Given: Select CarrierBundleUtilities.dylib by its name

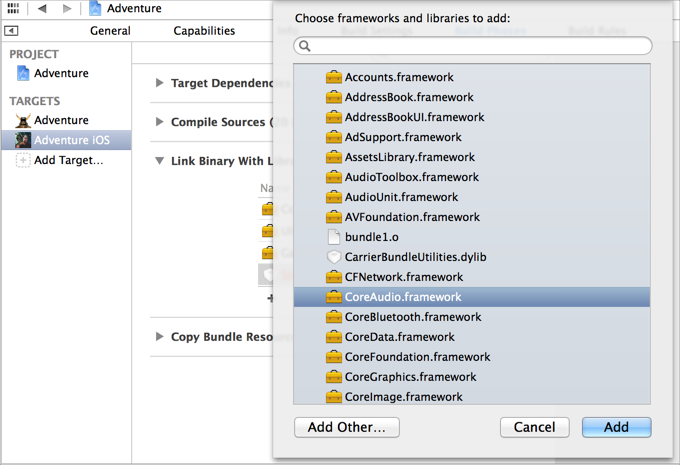Looking at the screenshot, I should 415,257.
